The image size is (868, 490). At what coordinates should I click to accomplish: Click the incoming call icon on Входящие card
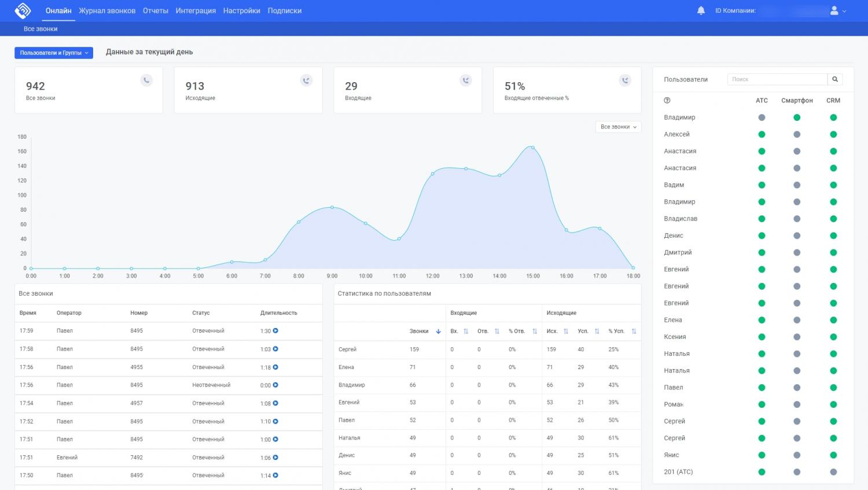tap(465, 80)
